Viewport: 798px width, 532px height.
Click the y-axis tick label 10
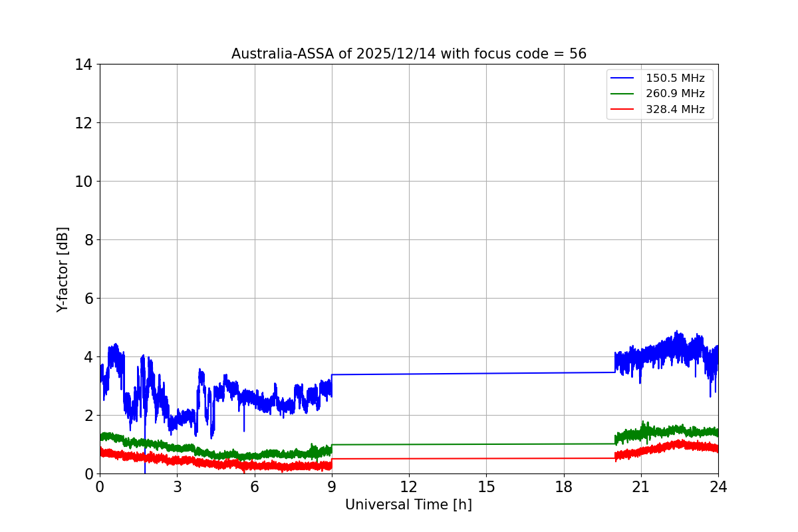[x=83, y=182]
